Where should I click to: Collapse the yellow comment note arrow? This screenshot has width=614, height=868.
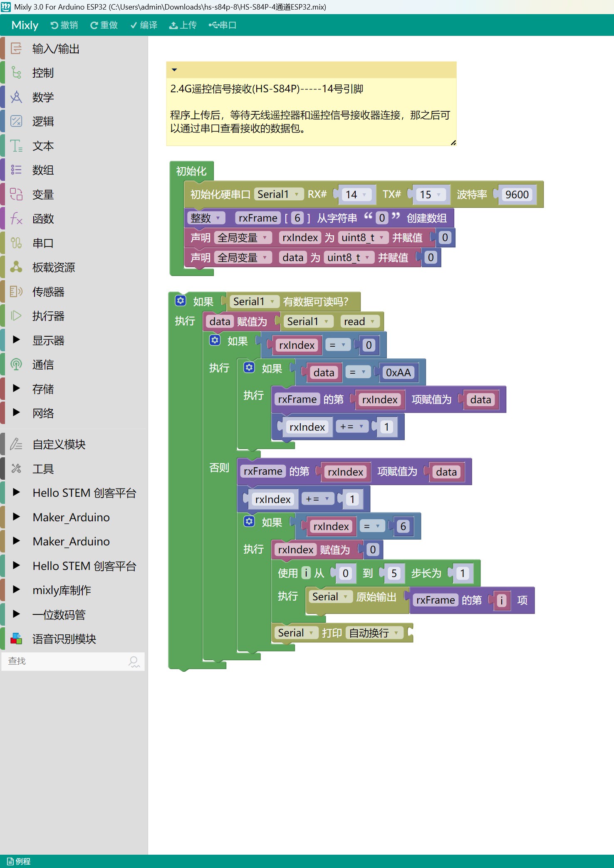[174, 70]
